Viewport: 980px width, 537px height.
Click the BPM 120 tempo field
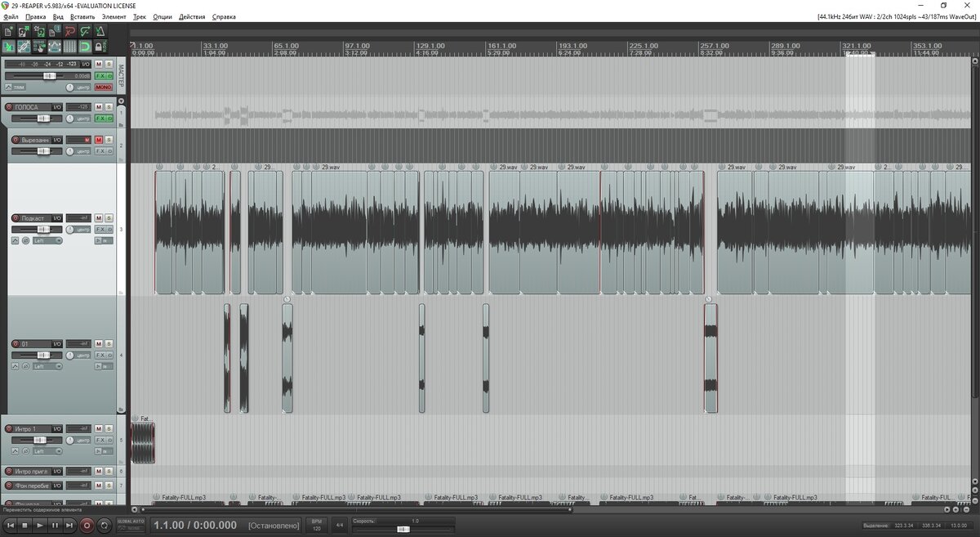(x=317, y=525)
